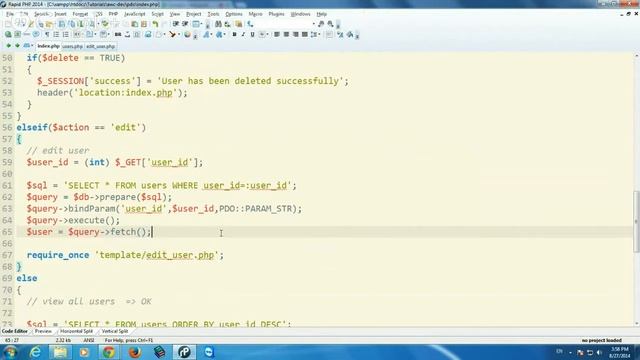Click the BR line break tag icon
The height and width of the screenshot is (360, 640).
coord(118,35)
